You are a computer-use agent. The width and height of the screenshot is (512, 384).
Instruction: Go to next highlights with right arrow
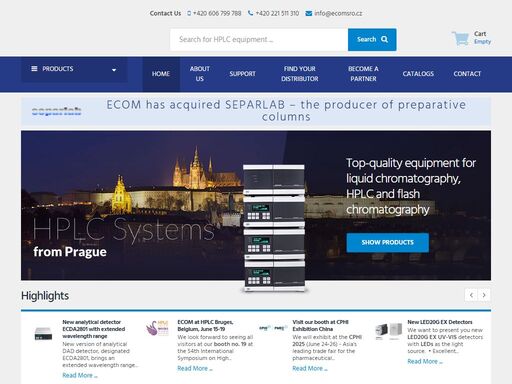(484, 295)
